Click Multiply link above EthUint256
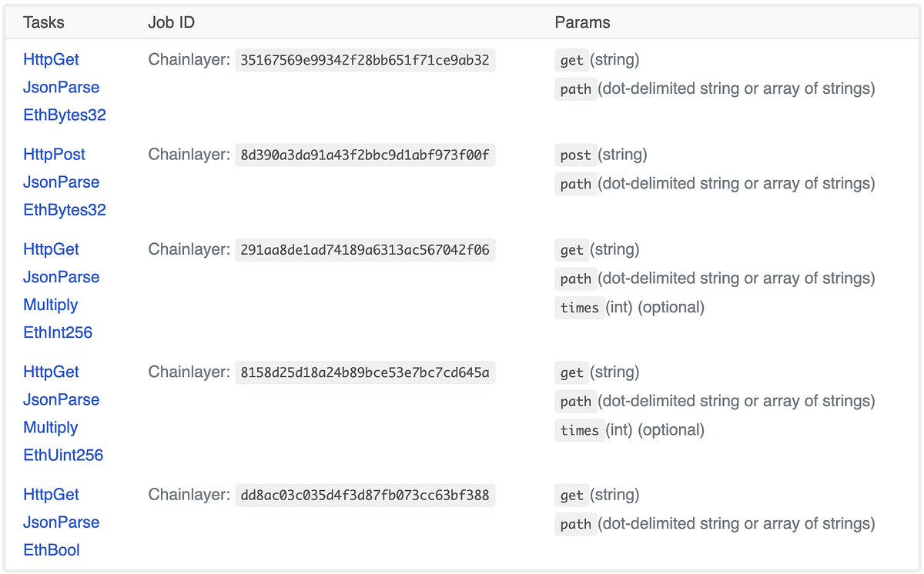This screenshot has width=924, height=574. click(x=50, y=427)
